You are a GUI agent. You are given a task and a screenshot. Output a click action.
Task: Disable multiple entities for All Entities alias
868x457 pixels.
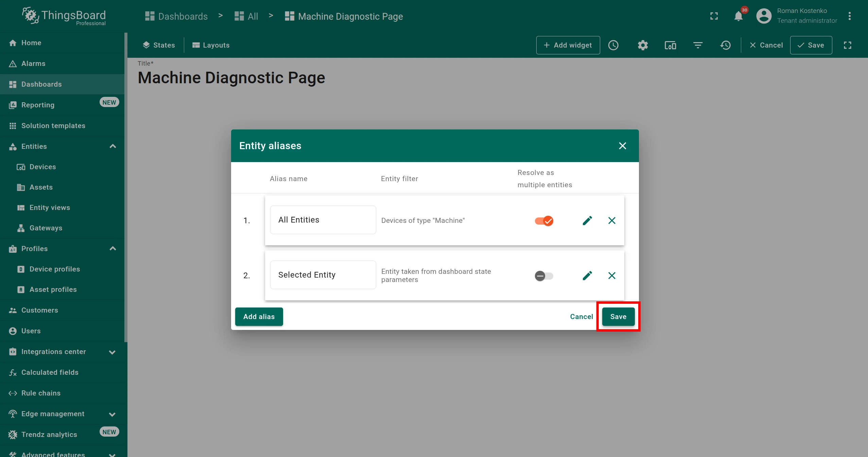click(544, 221)
